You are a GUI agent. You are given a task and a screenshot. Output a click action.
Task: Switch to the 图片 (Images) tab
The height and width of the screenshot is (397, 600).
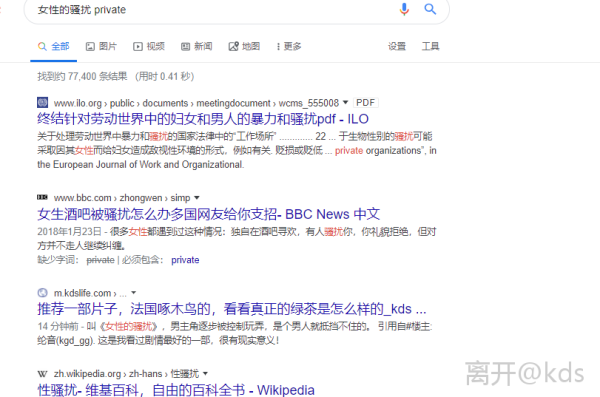click(x=101, y=47)
